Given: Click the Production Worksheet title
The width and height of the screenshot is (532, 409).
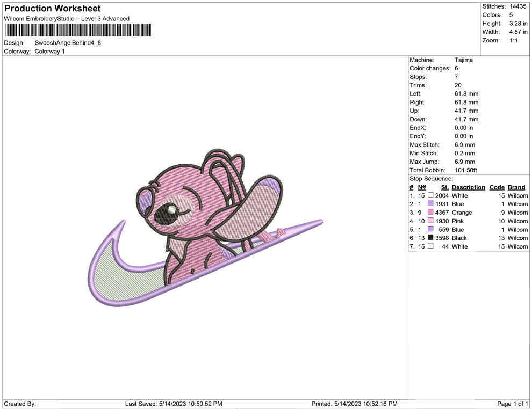Looking at the screenshot, I should [53, 9].
